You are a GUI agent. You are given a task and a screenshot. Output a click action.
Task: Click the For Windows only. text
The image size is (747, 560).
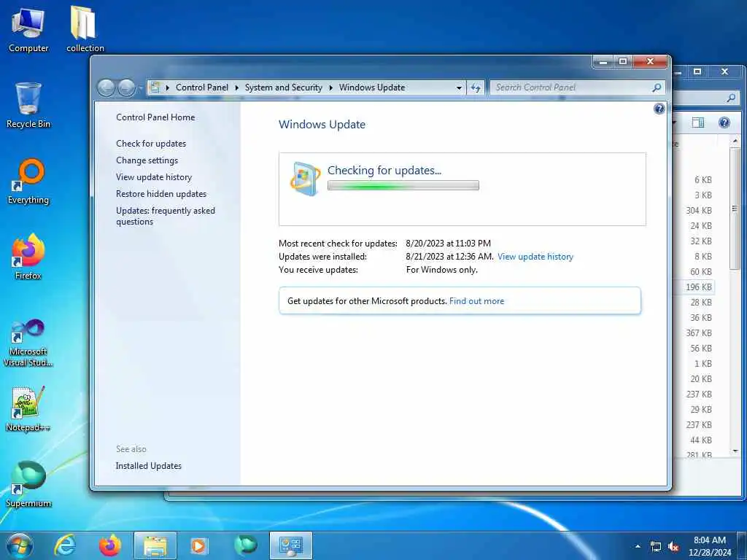point(441,270)
